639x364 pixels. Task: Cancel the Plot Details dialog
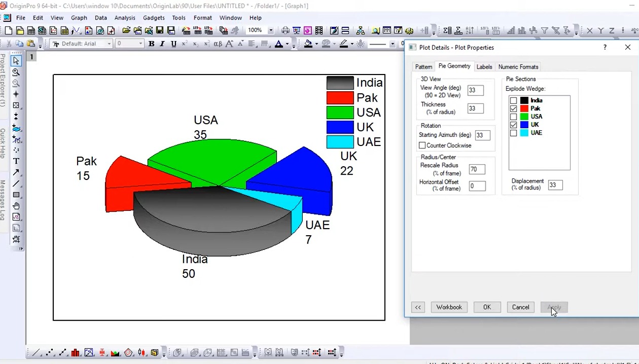[520, 307]
